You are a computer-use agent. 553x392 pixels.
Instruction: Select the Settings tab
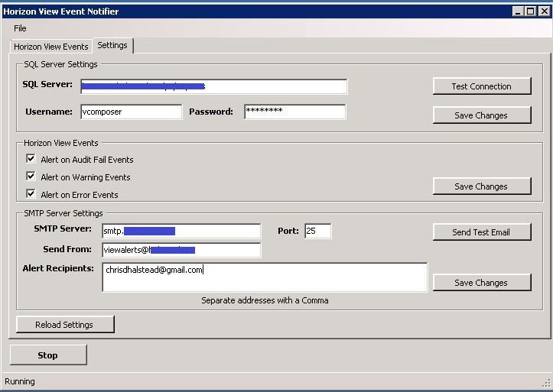[x=112, y=46]
